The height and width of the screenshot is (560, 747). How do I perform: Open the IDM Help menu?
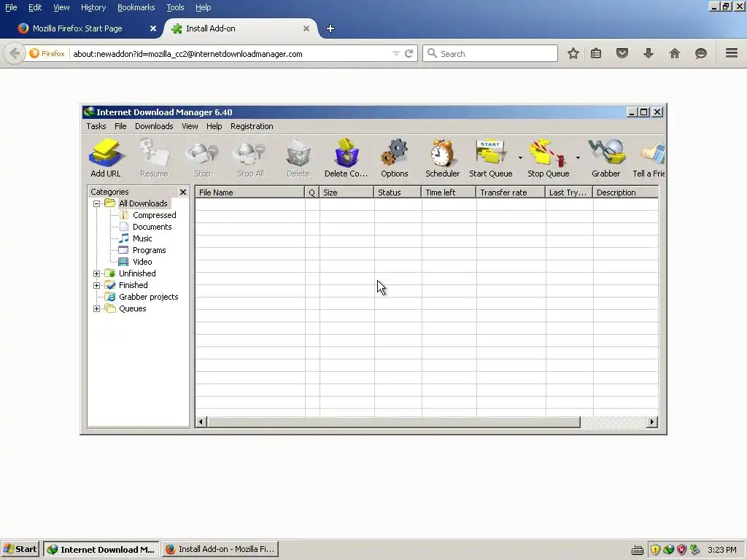coord(214,126)
